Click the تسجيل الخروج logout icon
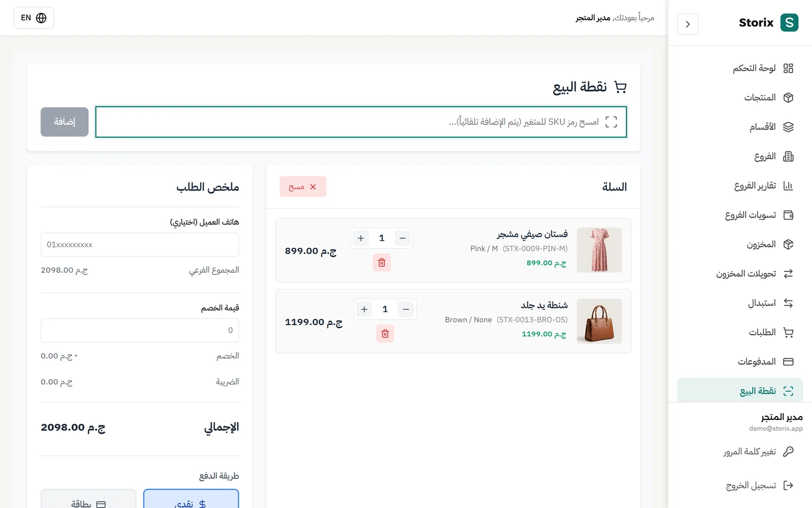The height and width of the screenshot is (508, 812). point(788,486)
